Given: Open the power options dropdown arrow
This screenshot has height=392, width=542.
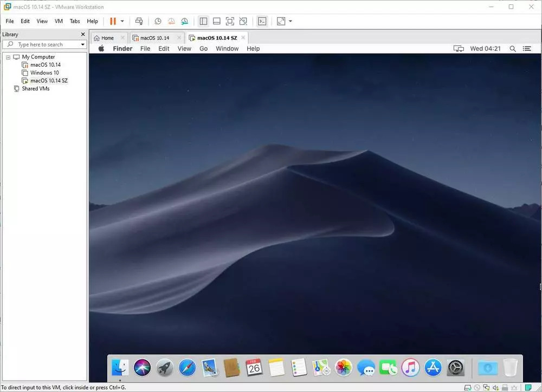Looking at the screenshot, I should (x=122, y=21).
